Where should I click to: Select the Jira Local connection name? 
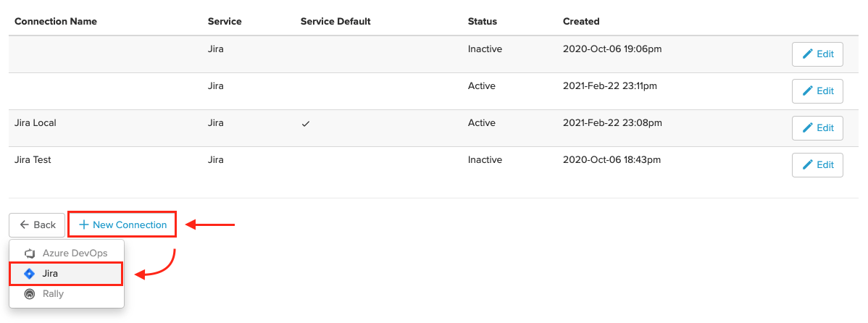coord(35,123)
